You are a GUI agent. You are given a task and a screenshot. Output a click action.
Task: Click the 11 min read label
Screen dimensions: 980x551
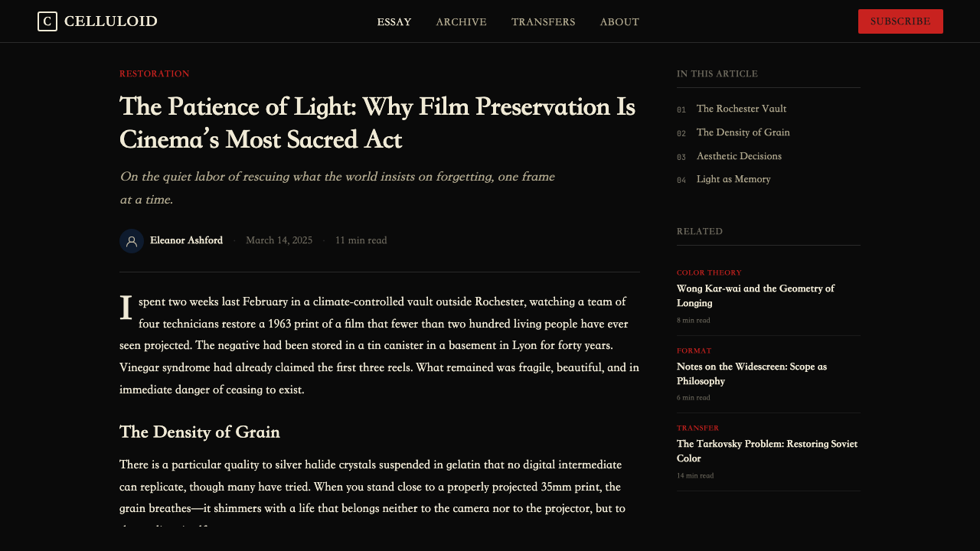(x=361, y=240)
